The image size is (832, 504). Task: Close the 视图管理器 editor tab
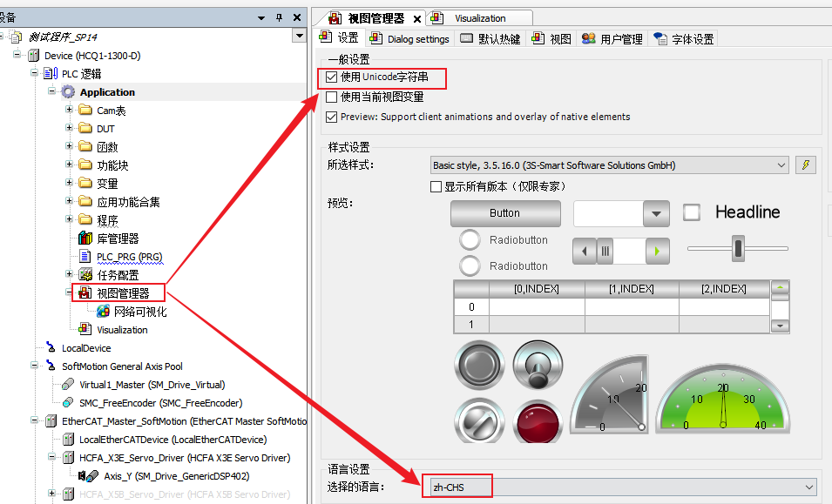[x=417, y=19]
